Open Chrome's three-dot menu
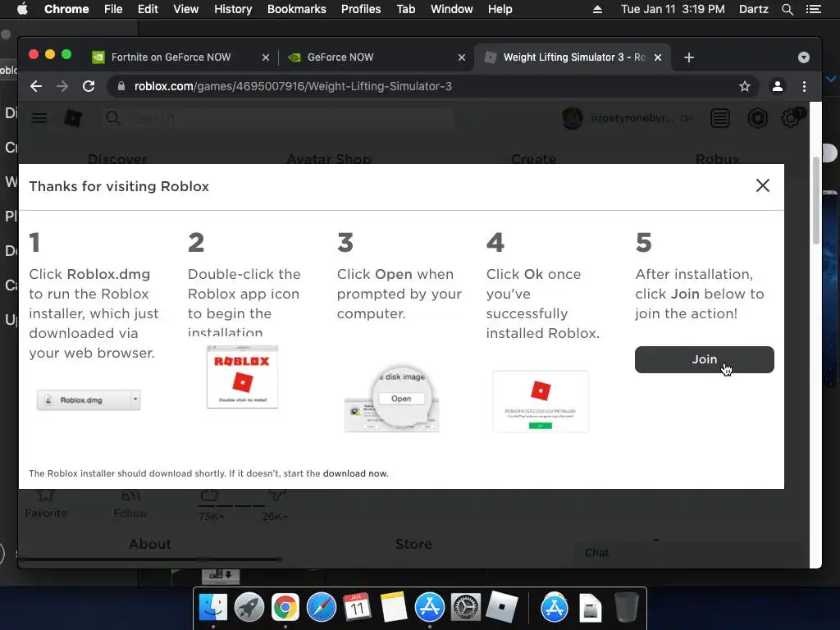Screen dimensions: 840x630 (804, 86)
